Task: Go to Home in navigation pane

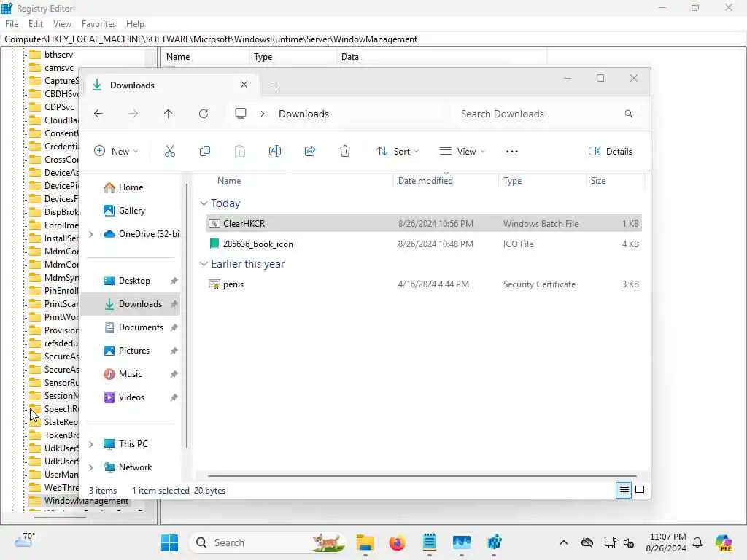Action: [x=130, y=187]
